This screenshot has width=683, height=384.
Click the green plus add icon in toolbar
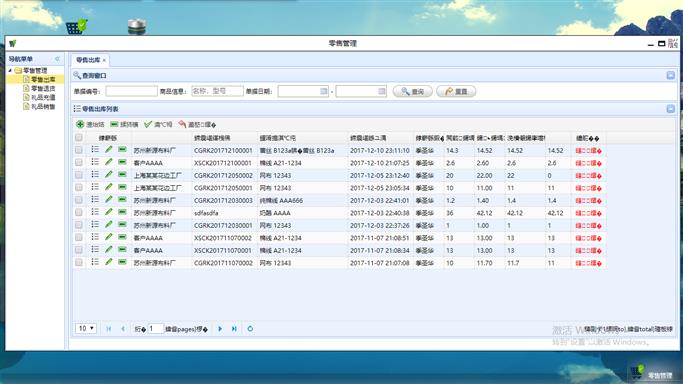click(80, 125)
